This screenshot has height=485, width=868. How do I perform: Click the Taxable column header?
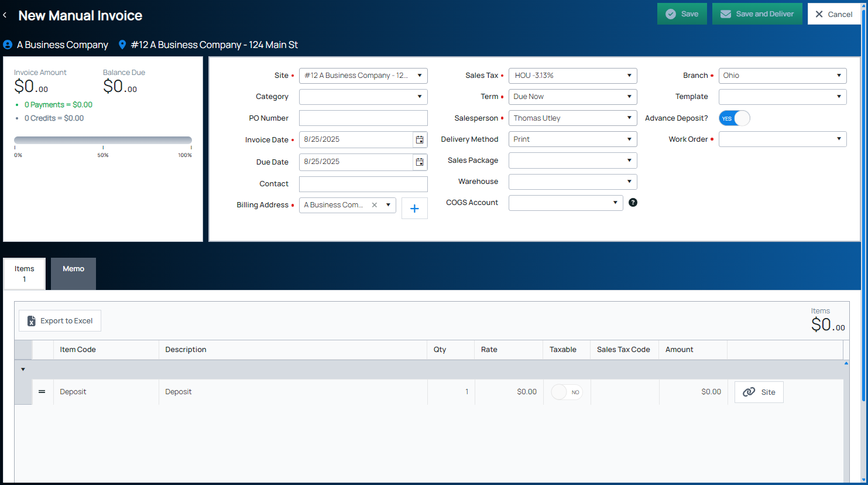567,350
